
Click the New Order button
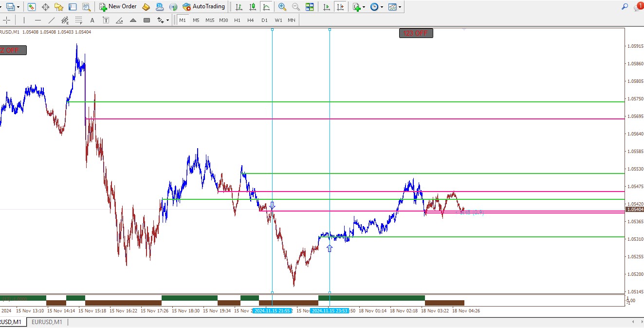pos(118,7)
